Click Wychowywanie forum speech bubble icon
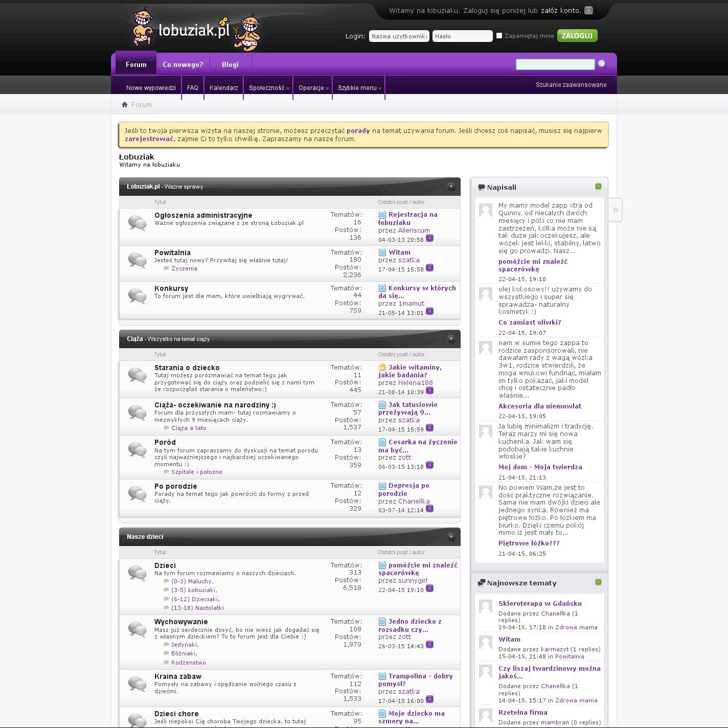This screenshot has width=728, height=728. [x=137, y=629]
